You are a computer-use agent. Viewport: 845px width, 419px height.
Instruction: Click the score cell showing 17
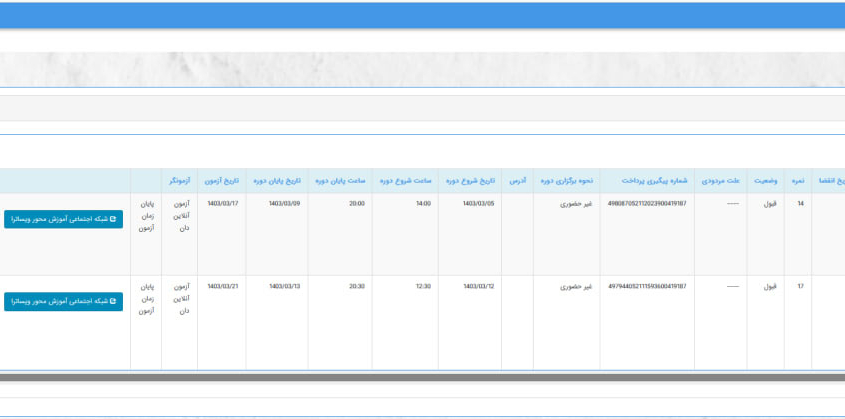[x=799, y=286]
